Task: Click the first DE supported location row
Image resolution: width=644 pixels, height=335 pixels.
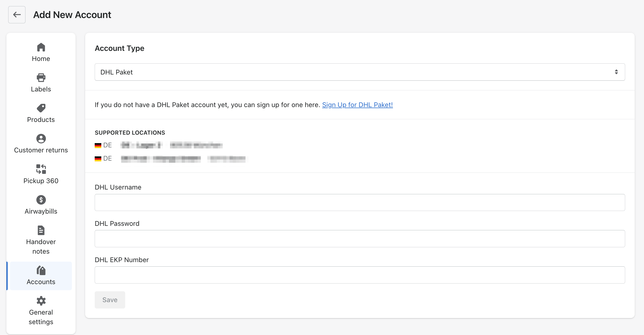Action: [x=159, y=145]
